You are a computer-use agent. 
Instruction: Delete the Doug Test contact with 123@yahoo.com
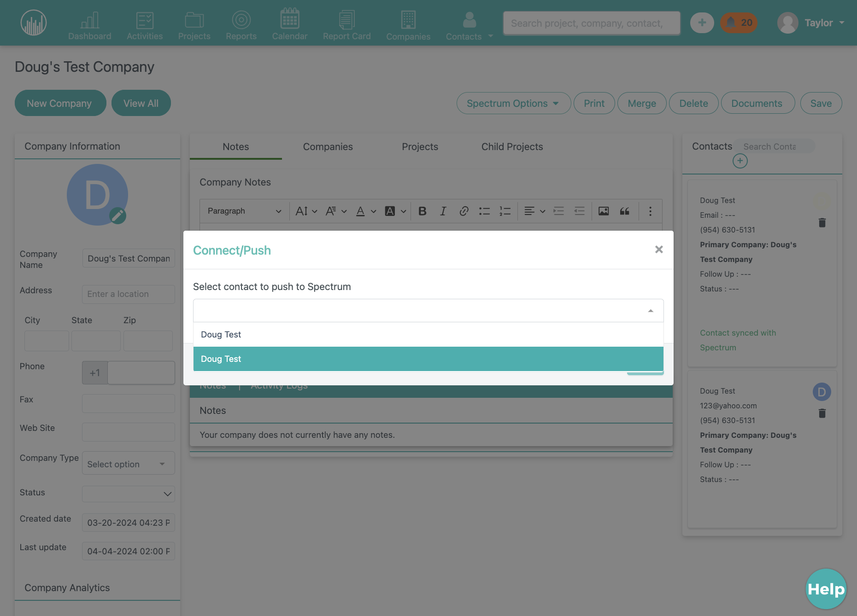coord(822,413)
